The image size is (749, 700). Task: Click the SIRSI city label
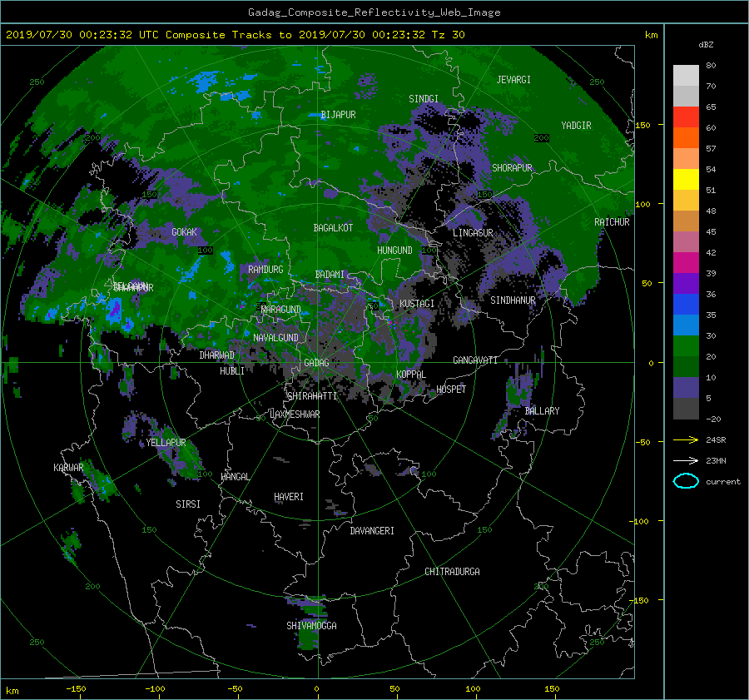point(188,504)
